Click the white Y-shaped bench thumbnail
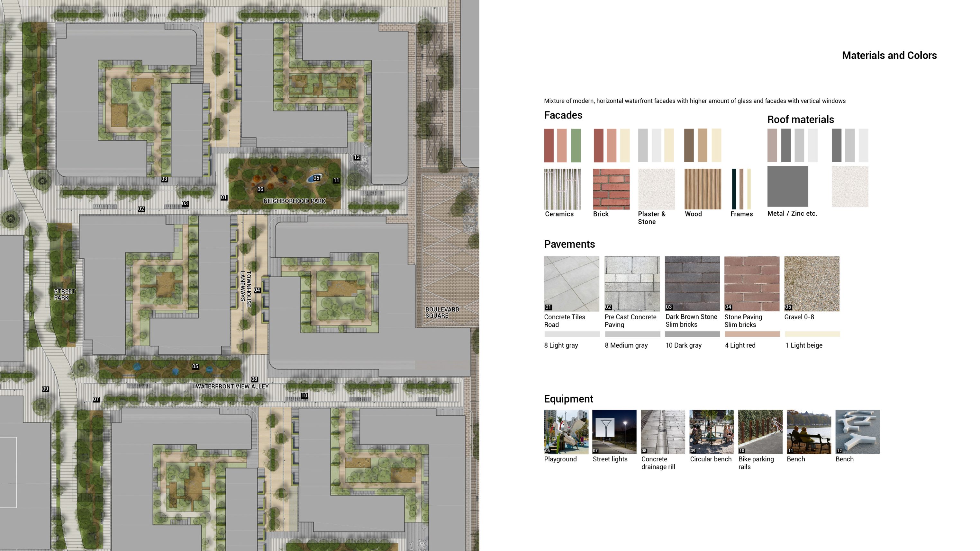 coord(857,431)
